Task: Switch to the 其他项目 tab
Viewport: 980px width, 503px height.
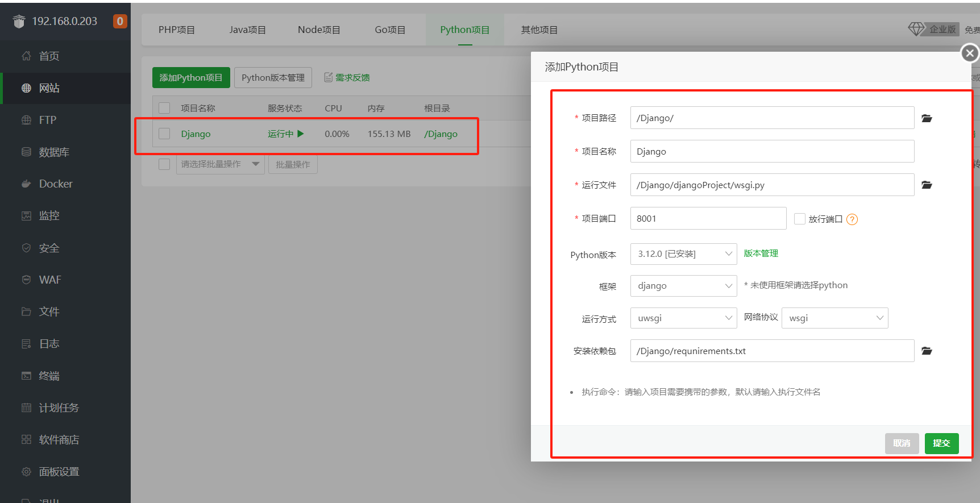Action: point(539,30)
